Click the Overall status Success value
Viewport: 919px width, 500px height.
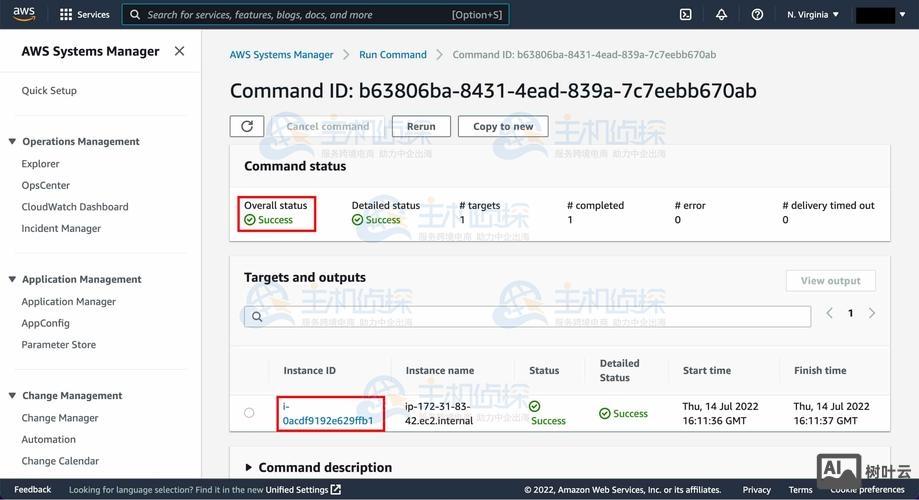click(268, 220)
